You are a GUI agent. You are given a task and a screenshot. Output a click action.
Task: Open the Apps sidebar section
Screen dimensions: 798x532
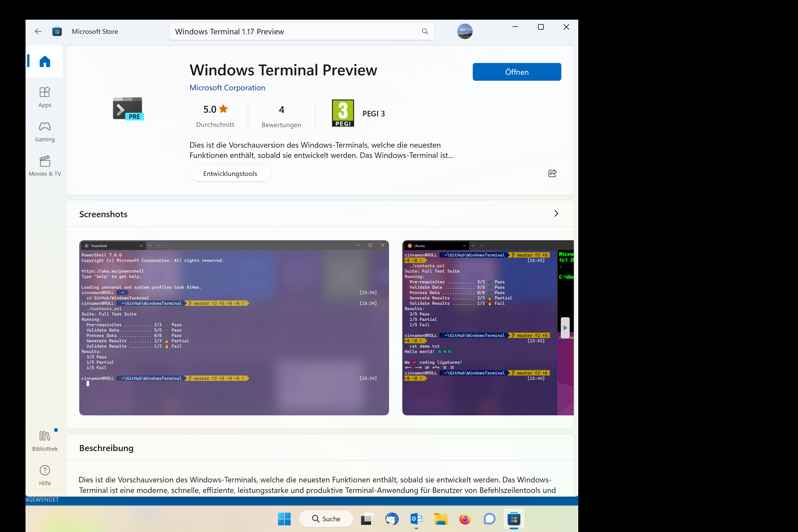pos(45,97)
